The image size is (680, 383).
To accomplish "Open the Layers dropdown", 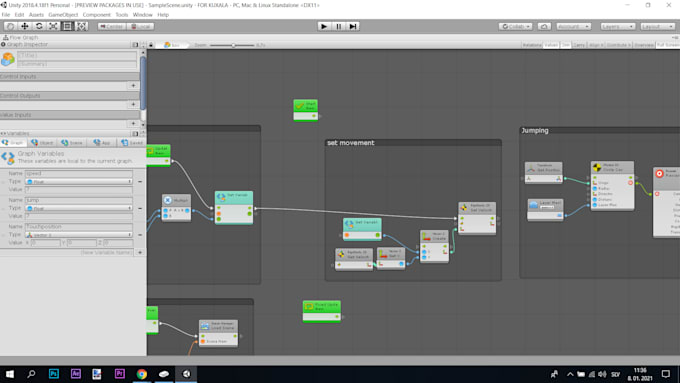I will pos(618,26).
